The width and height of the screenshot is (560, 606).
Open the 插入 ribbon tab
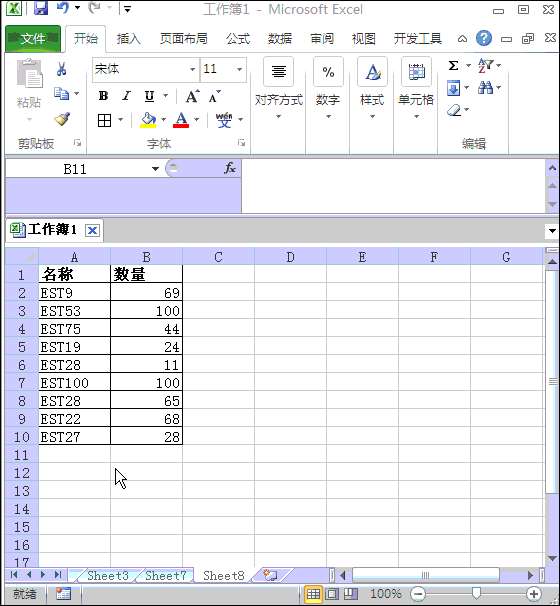click(128, 39)
